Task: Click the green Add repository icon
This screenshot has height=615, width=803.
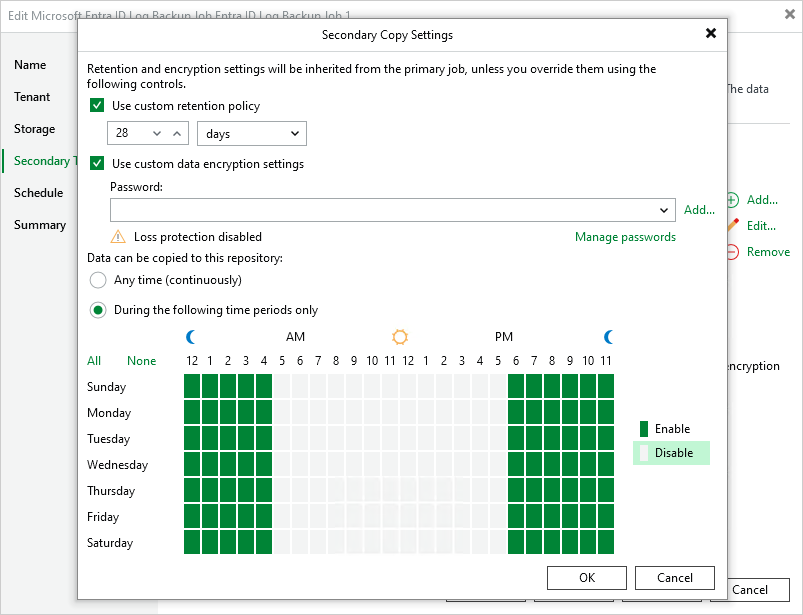Action: (x=733, y=199)
